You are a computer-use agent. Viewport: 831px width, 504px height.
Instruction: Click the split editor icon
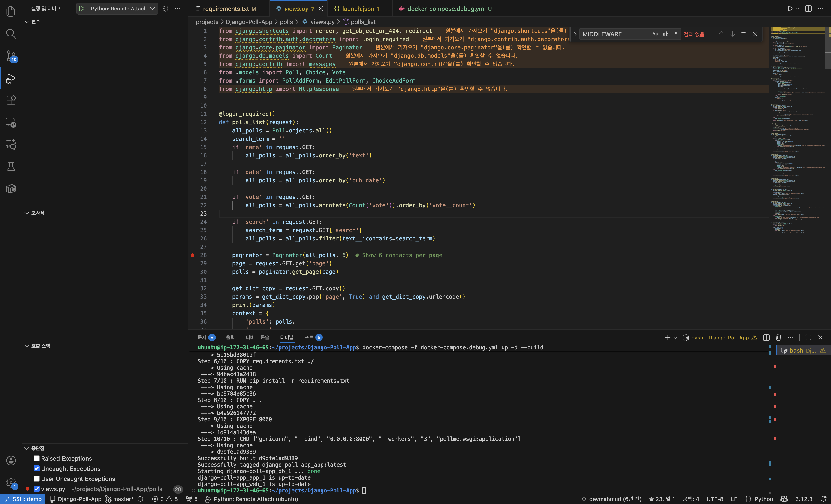[x=808, y=9]
